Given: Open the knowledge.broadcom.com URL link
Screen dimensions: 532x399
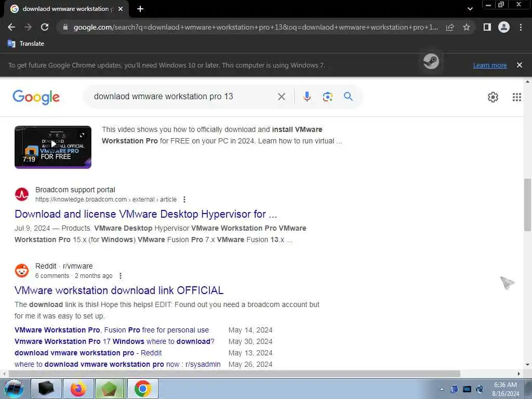Looking at the screenshot, I should [x=106, y=199].
